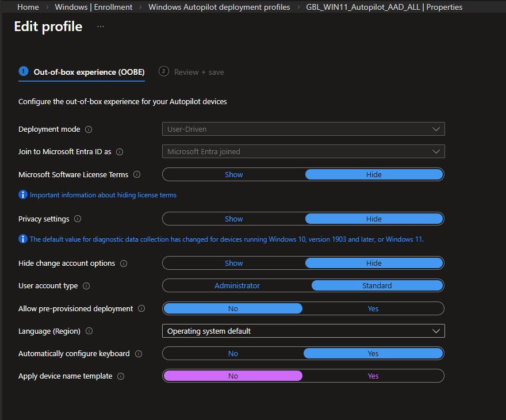Open the ellipsis menu beside Edit profile
Screen dimensions: 506x420
tap(101, 26)
